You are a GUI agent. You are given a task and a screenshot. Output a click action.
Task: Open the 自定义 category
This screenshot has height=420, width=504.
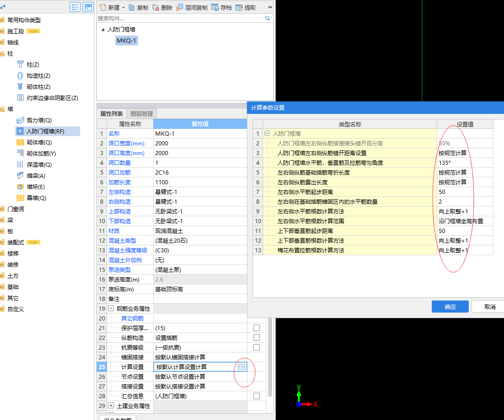pyautogui.click(x=16, y=309)
